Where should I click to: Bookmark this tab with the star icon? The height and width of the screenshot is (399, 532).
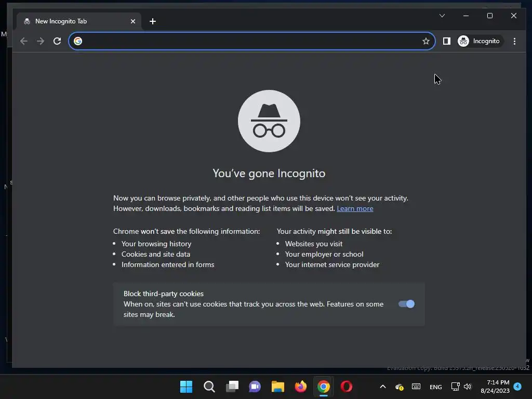tap(426, 41)
